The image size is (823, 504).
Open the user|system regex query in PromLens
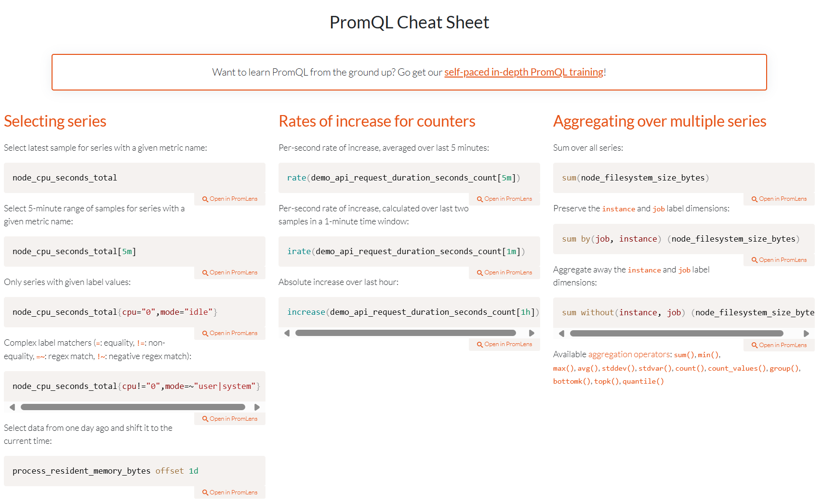point(230,419)
